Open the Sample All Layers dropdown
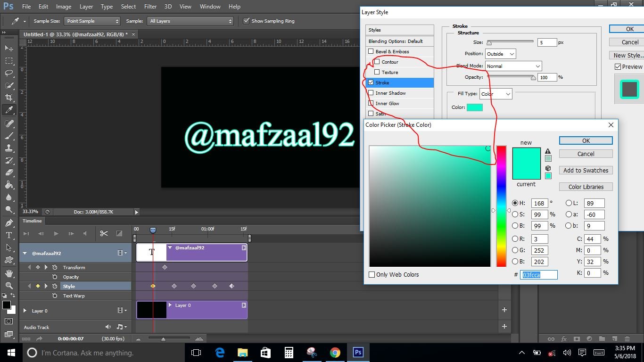 (190, 21)
